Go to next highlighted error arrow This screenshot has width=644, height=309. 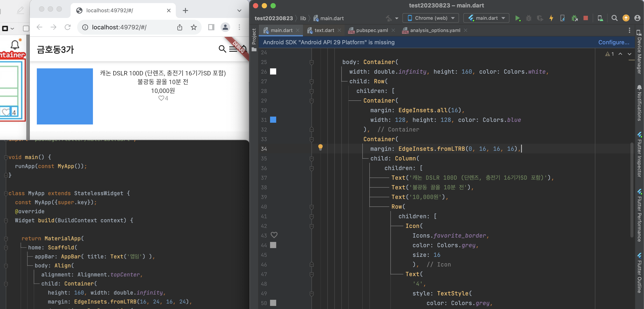pyautogui.click(x=630, y=54)
